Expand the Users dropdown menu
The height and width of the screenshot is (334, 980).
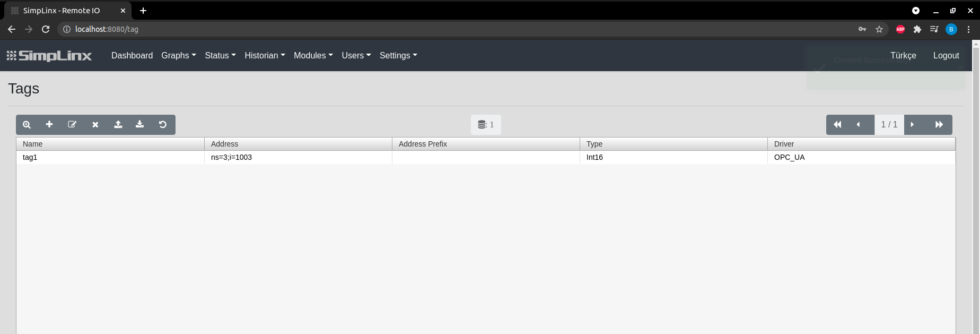(356, 55)
